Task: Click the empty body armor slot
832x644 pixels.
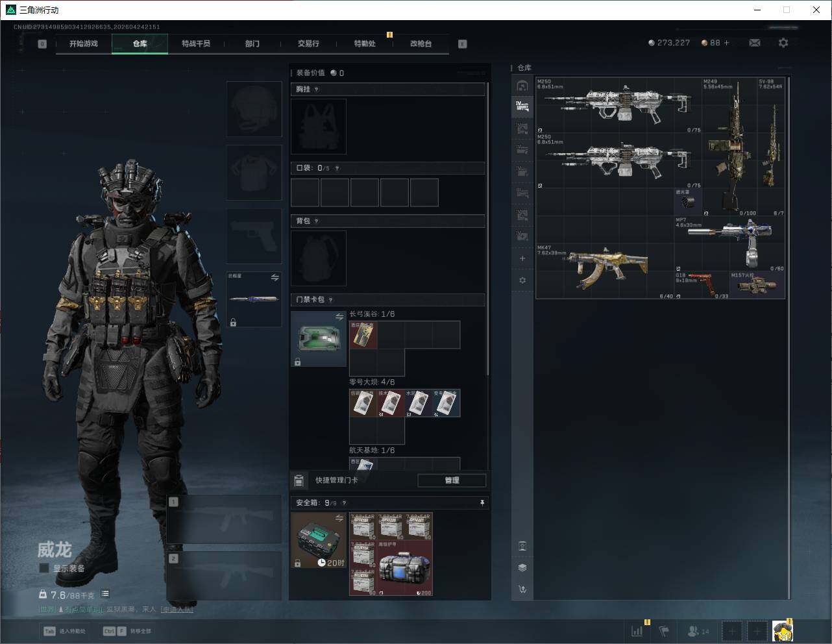Action: coord(254,173)
